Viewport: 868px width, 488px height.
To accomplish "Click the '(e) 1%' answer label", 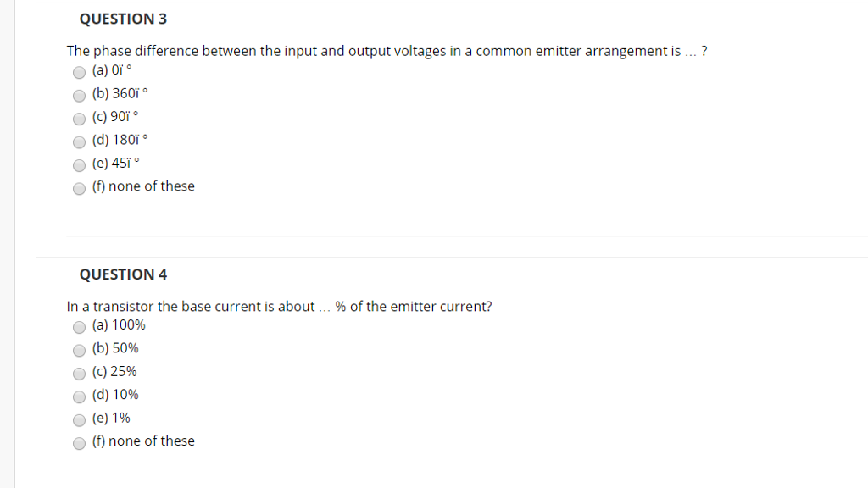I will click(111, 418).
